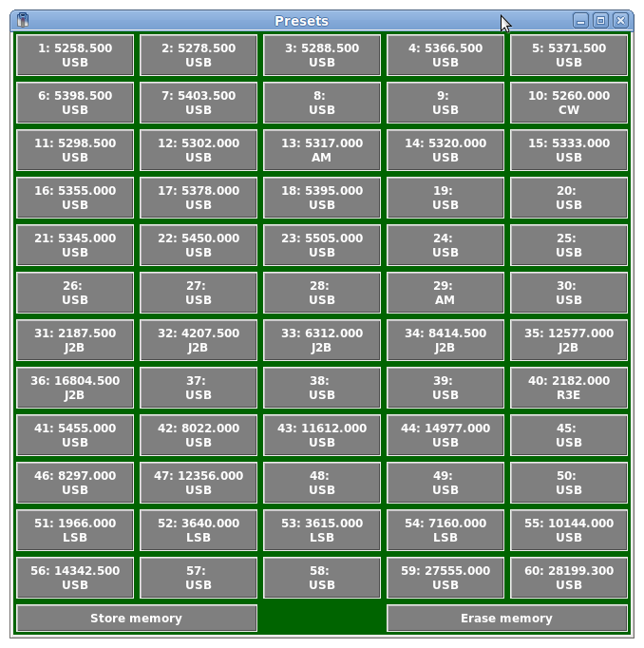Image resolution: width=644 pixels, height=648 pixels.
Task: Pick empty preset 29 with AM mode
Action: (x=445, y=293)
